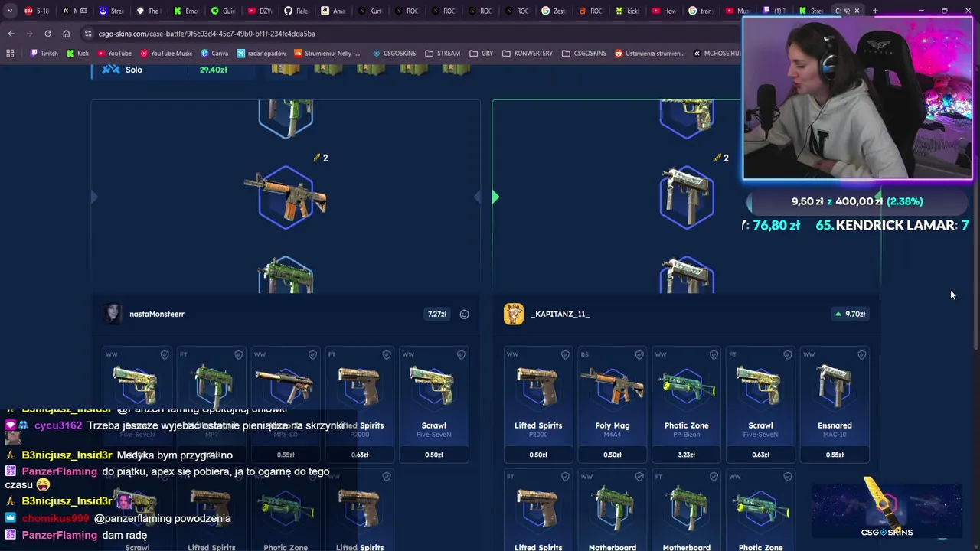Click the shield on left MP5-SD 0.55zł card

click(x=312, y=354)
